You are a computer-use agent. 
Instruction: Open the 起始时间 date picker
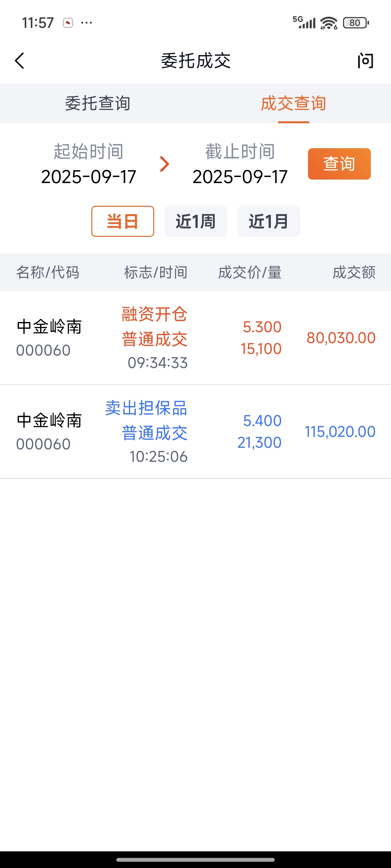(x=88, y=164)
